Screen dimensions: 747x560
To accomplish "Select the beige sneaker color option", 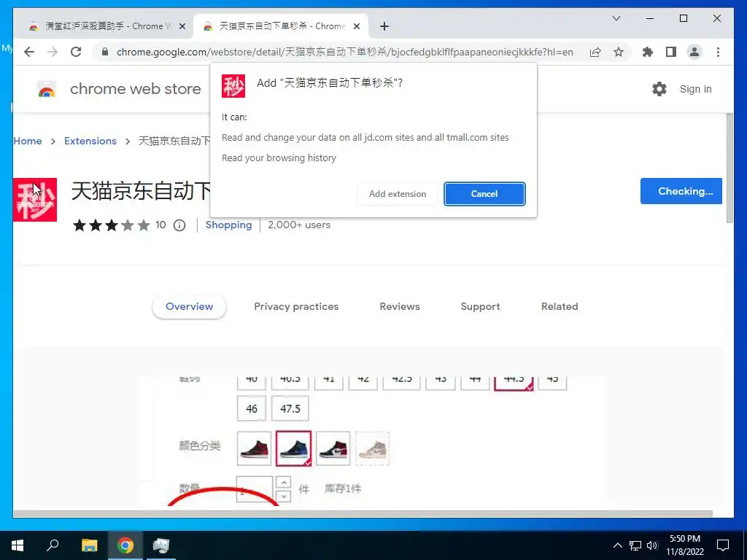I will tap(373, 448).
